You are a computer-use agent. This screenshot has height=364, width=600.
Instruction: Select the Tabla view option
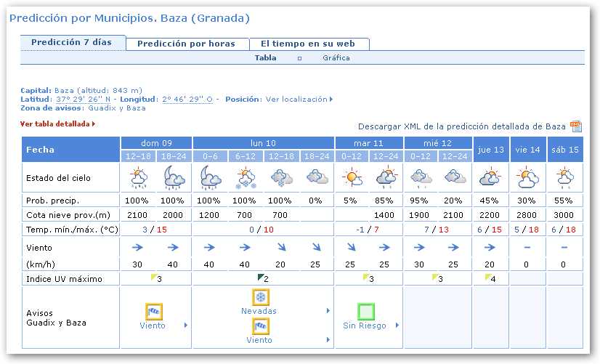coord(265,57)
